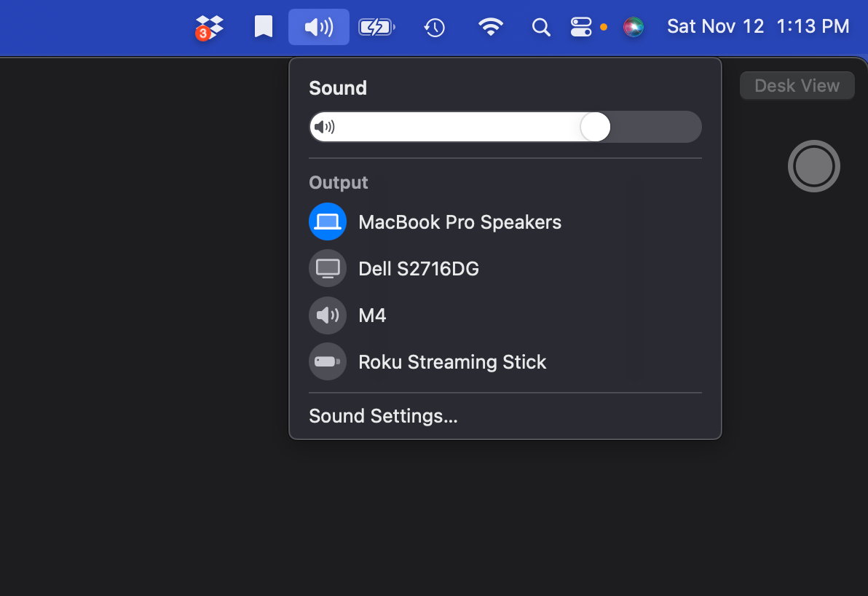Click the Desk View button

click(797, 85)
